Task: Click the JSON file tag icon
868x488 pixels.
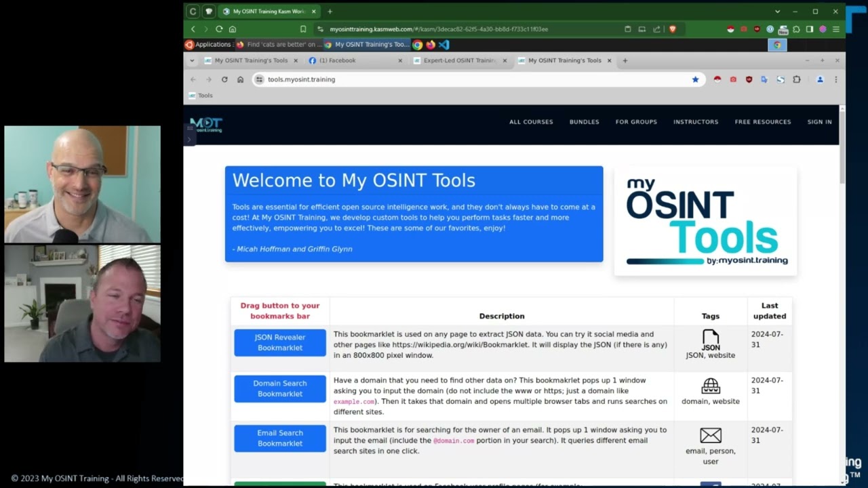Action: (711, 340)
